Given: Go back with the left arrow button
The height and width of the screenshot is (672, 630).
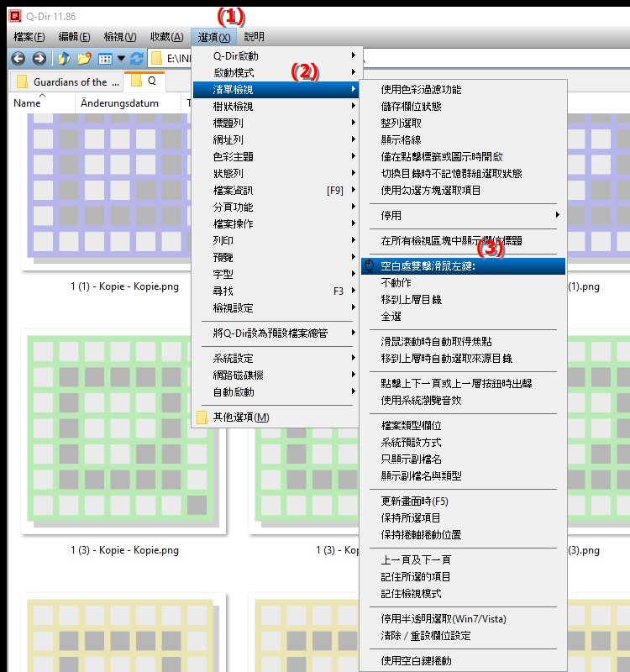Looking at the screenshot, I should pyautogui.click(x=18, y=58).
